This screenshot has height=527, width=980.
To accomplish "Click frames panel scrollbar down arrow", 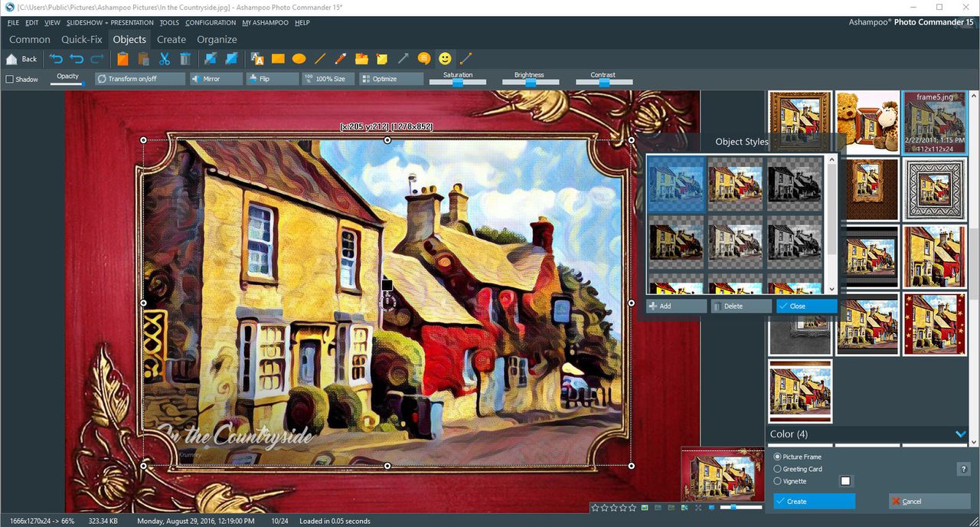I will (x=975, y=441).
